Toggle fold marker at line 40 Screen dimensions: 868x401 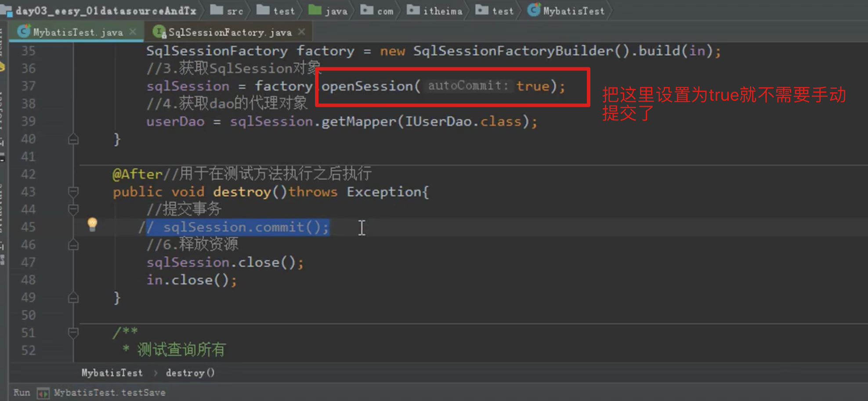tap(73, 139)
